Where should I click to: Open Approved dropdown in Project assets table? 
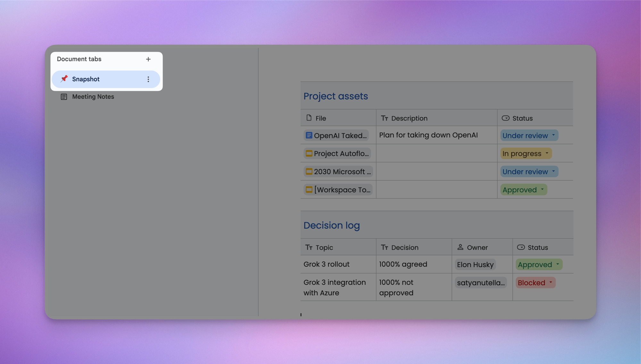(x=524, y=190)
